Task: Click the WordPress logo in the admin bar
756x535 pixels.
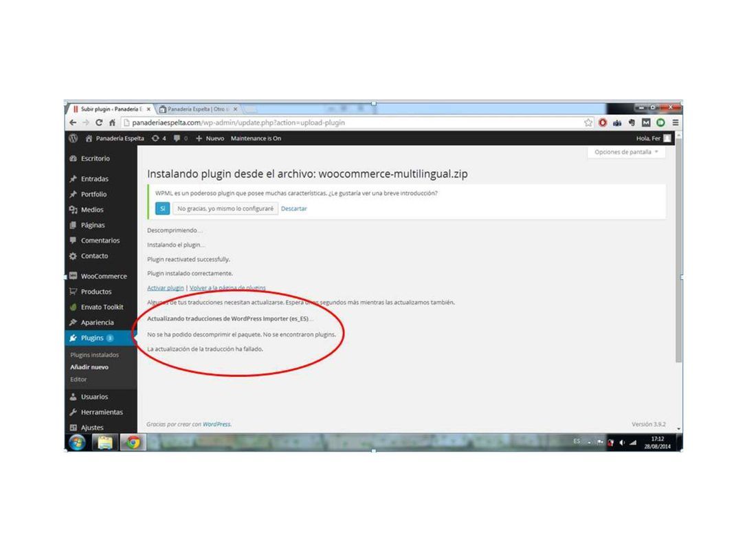Action: point(74,138)
